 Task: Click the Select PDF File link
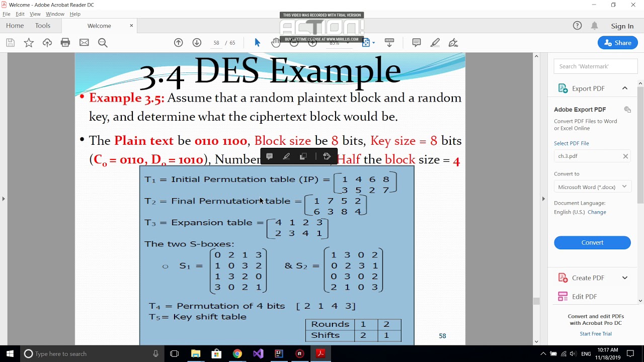[x=572, y=143]
